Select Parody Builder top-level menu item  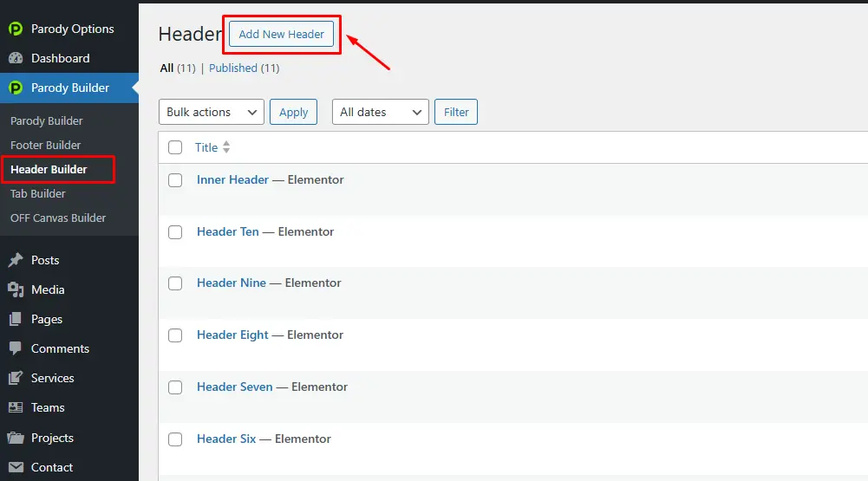click(69, 88)
